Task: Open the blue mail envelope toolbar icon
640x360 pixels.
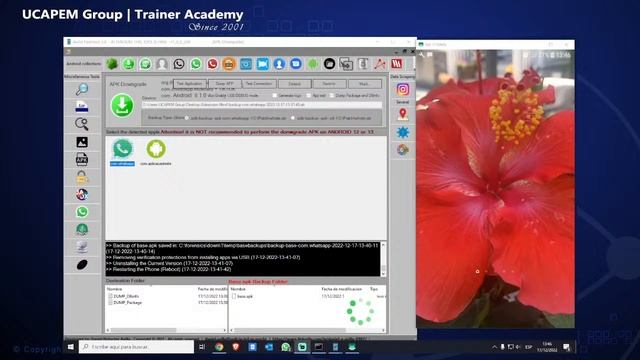Action: pos(296,64)
